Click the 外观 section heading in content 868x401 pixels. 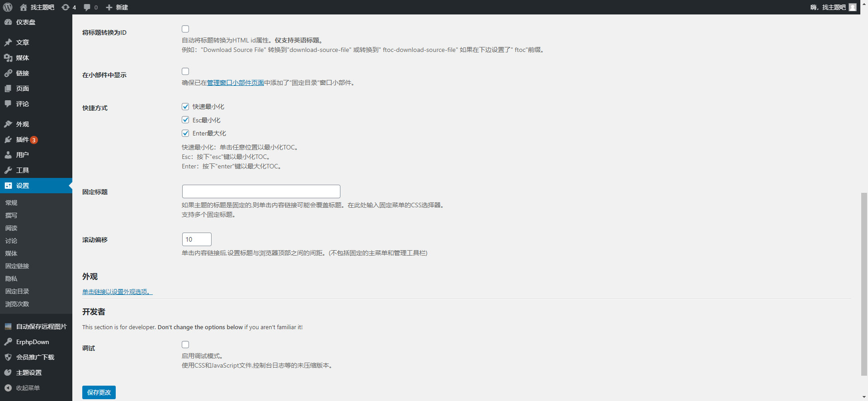(90, 276)
